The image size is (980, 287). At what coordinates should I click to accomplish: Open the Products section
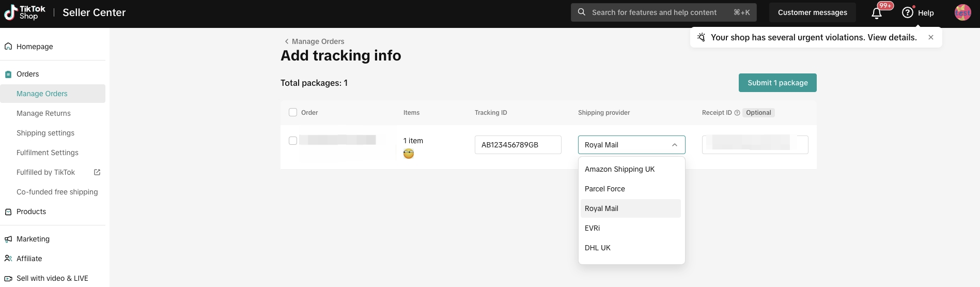tap(31, 212)
